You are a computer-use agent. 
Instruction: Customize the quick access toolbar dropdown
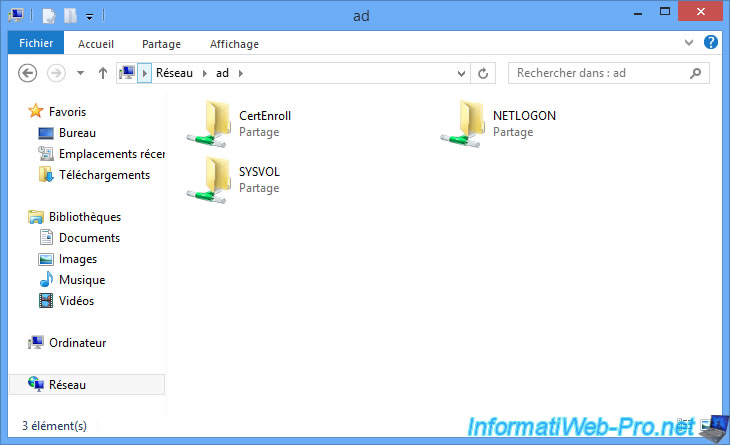coord(89,16)
